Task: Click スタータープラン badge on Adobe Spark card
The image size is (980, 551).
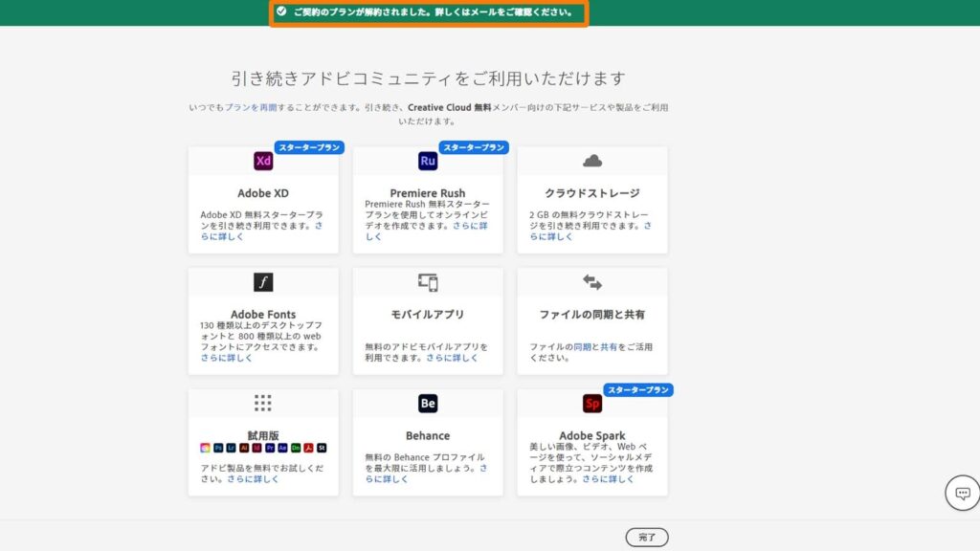Action: [638, 390]
